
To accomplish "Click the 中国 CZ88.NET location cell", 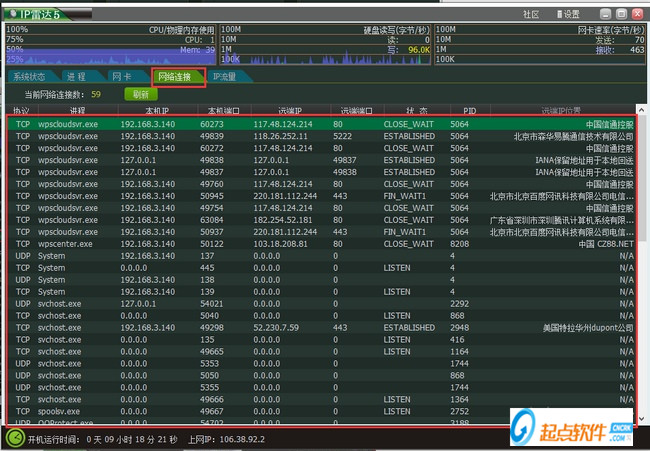I will pyautogui.click(x=606, y=244).
